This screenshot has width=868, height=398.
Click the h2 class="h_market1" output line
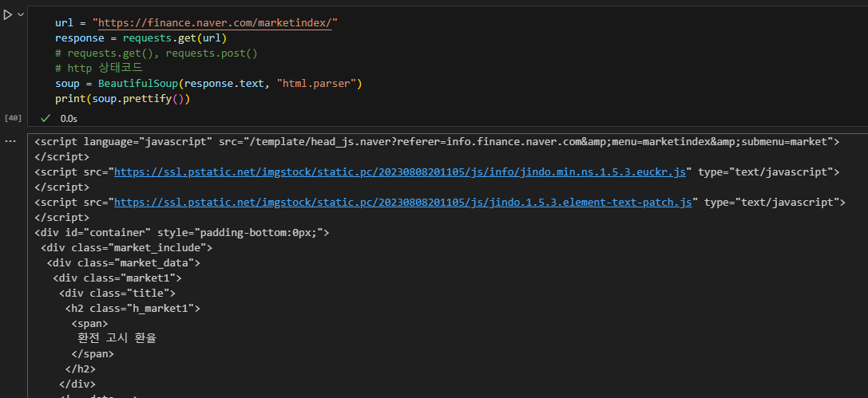pos(133,309)
